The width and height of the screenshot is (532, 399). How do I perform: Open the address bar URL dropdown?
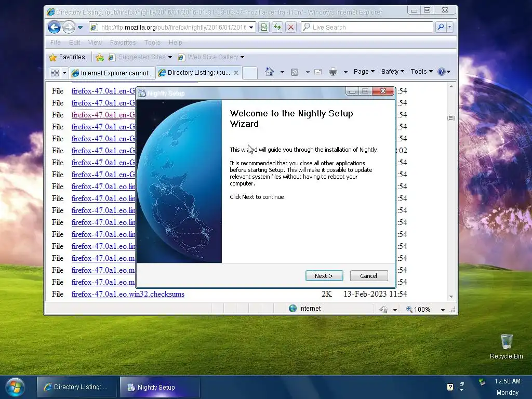[251, 27]
